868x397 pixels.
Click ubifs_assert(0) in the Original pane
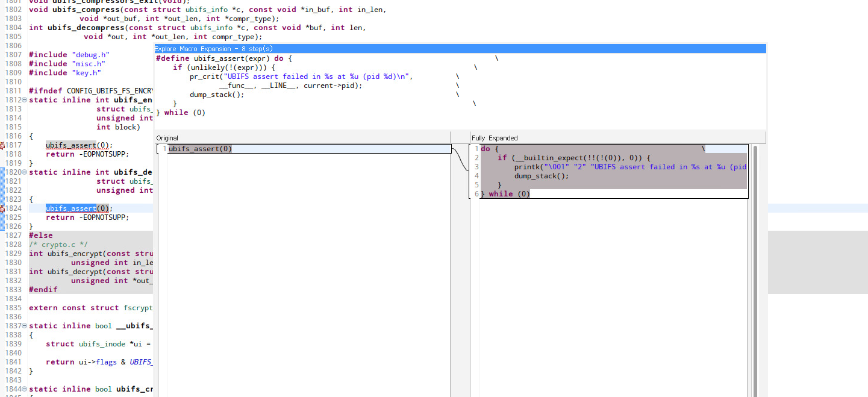point(200,149)
